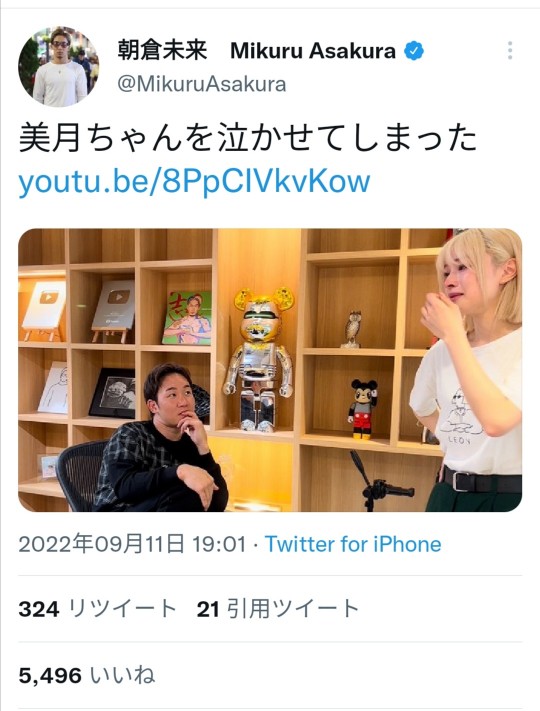The height and width of the screenshot is (711, 540).
Task: Open the tweet's attached photo
Action: coord(270,370)
